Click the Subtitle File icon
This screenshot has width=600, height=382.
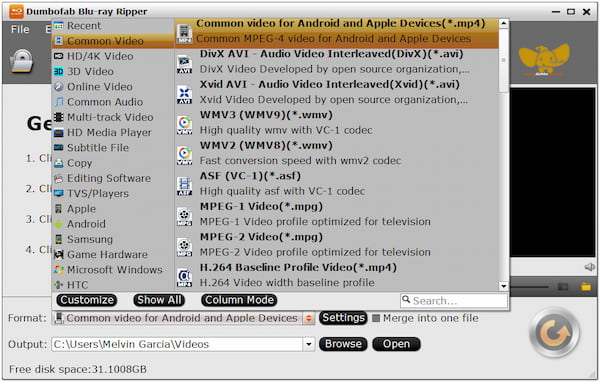[59, 148]
